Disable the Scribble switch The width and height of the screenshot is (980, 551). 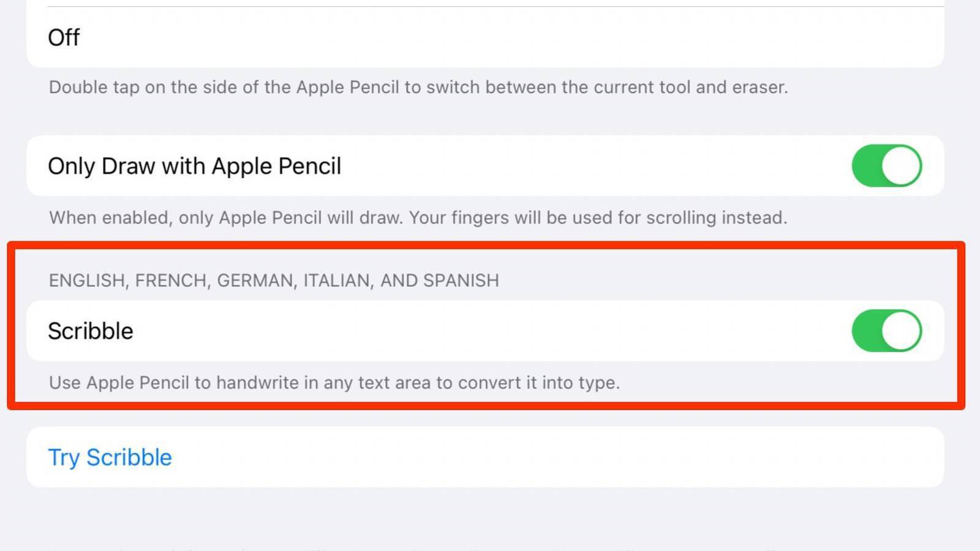(x=886, y=331)
